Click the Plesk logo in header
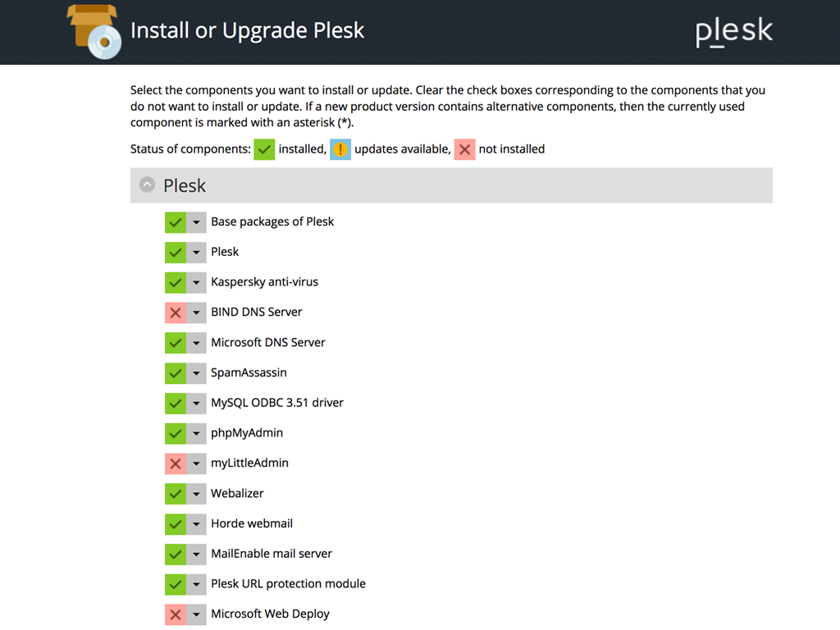The image size is (840, 630). 734,32
